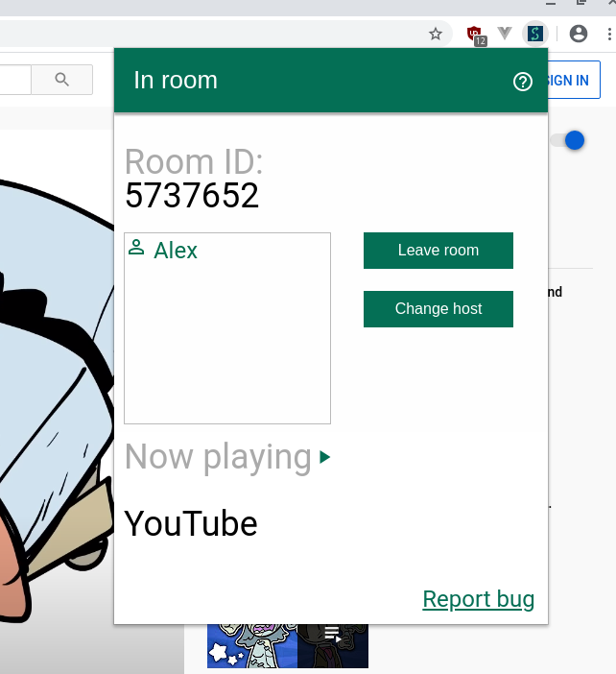
Task: Click the Room ID number 5737652
Action: click(192, 196)
